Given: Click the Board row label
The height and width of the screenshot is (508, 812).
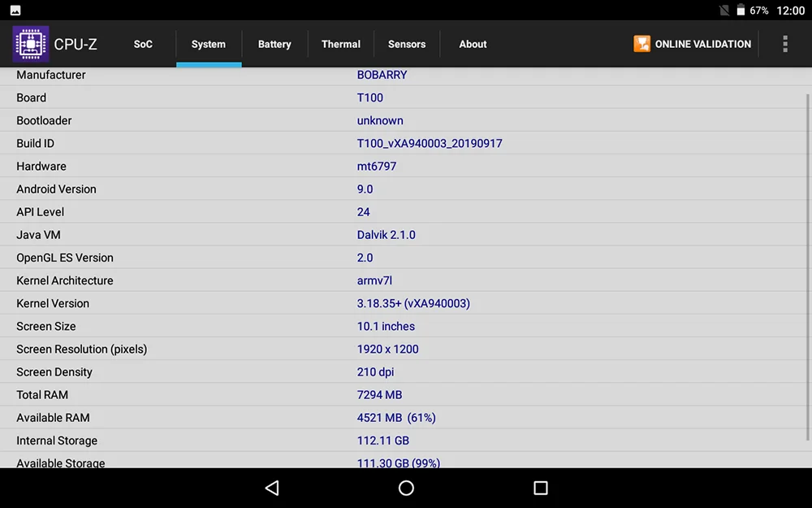Looking at the screenshot, I should click(x=31, y=98).
